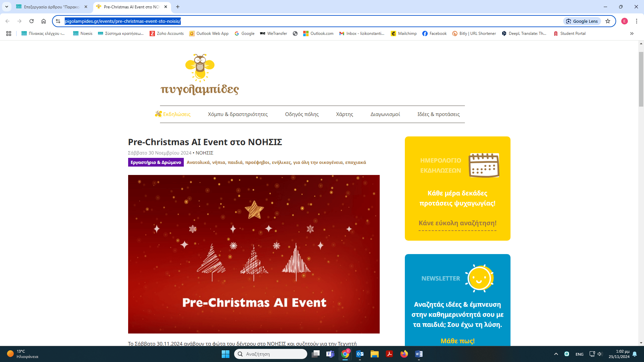644x362 pixels.
Task: Open the Οδηγός πόλης menu
Action: 302,114
